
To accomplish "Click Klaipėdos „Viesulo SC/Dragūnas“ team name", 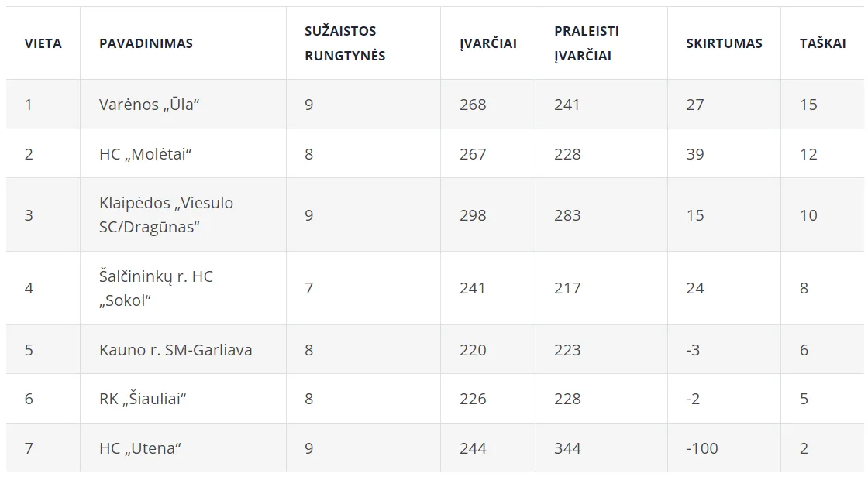I will coord(166,215).
